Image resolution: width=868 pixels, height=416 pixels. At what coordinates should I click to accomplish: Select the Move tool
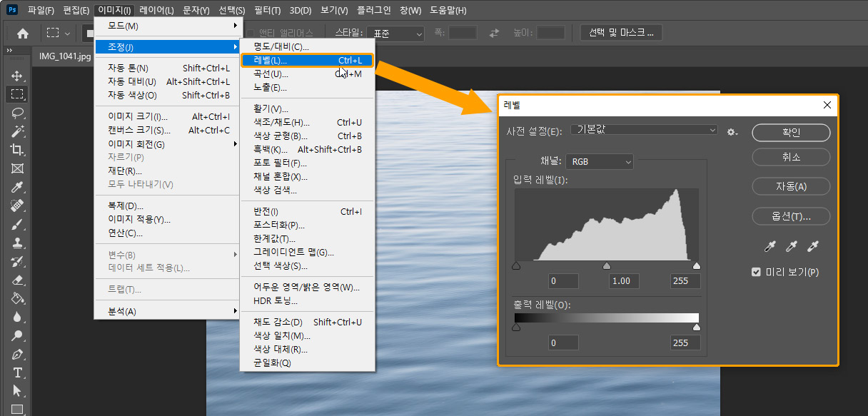click(x=17, y=76)
